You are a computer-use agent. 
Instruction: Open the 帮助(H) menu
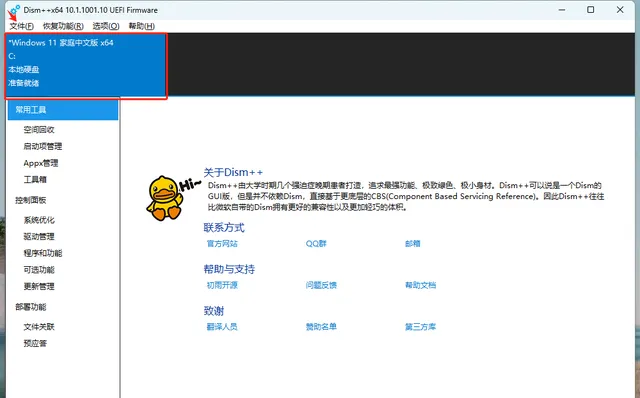tap(142, 26)
